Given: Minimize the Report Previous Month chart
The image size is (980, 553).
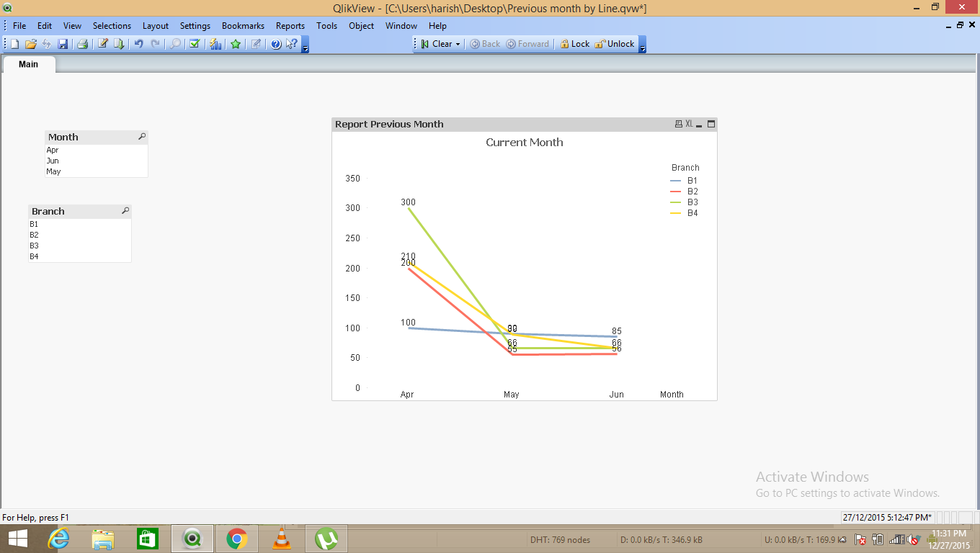Looking at the screenshot, I should pyautogui.click(x=699, y=124).
